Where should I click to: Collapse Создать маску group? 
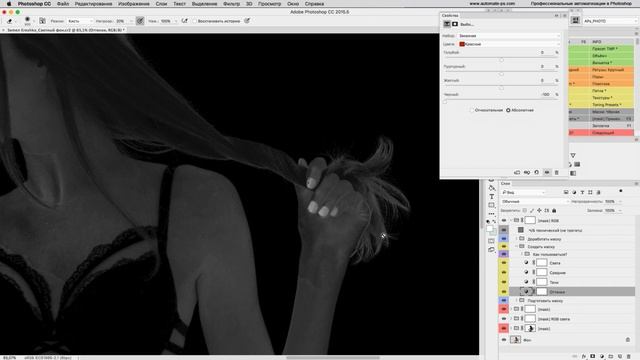[x=516, y=247]
